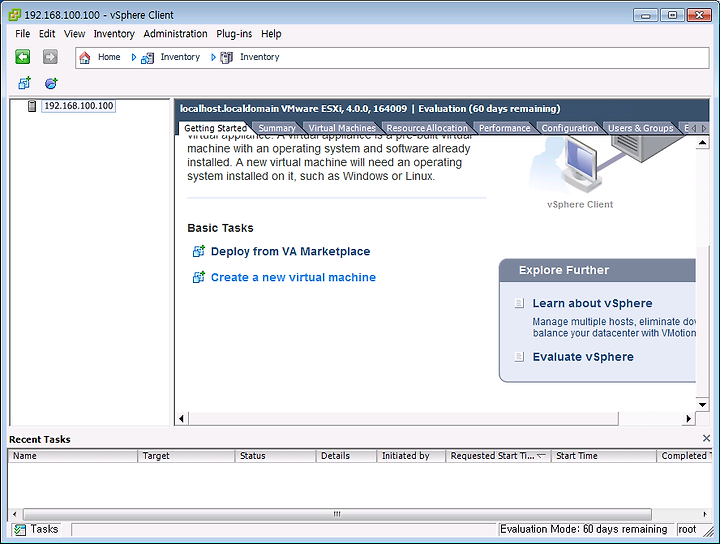Click the first Inventory icon in the breadcrumb
Viewport: 720px width, 544px height.
pos(147,58)
